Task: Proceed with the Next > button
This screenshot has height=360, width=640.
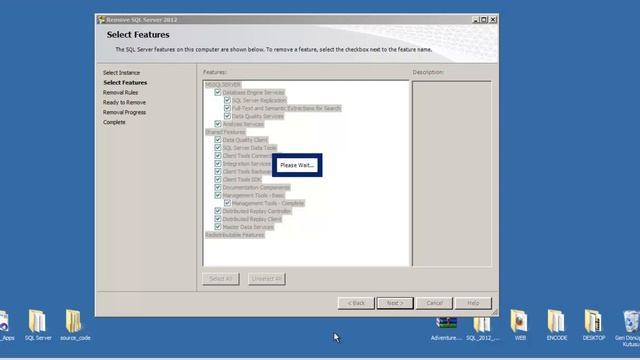Action: (395, 303)
